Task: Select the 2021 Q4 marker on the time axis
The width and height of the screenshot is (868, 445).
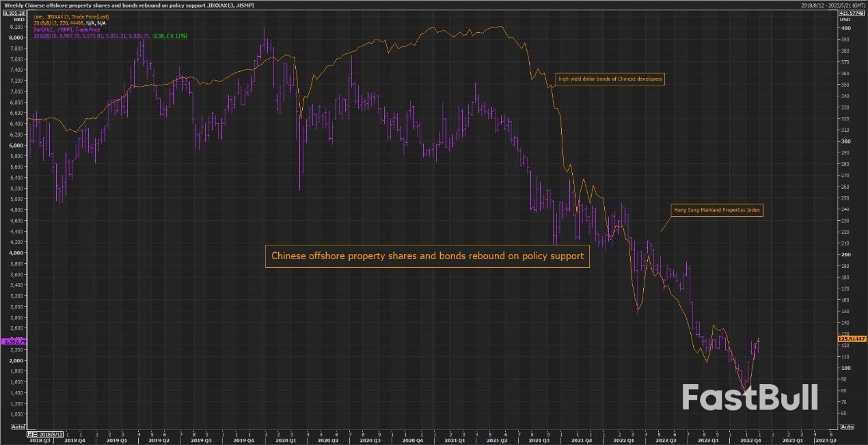Action: click(582, 441)
